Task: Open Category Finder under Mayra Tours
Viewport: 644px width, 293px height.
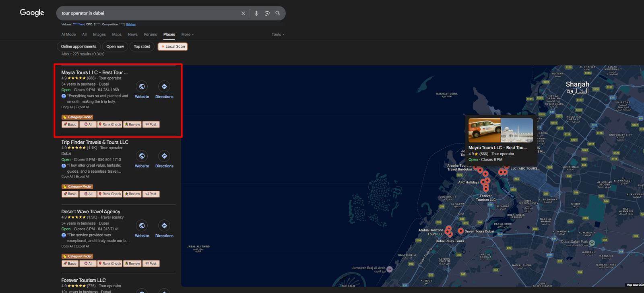Action: coord(77,117)
